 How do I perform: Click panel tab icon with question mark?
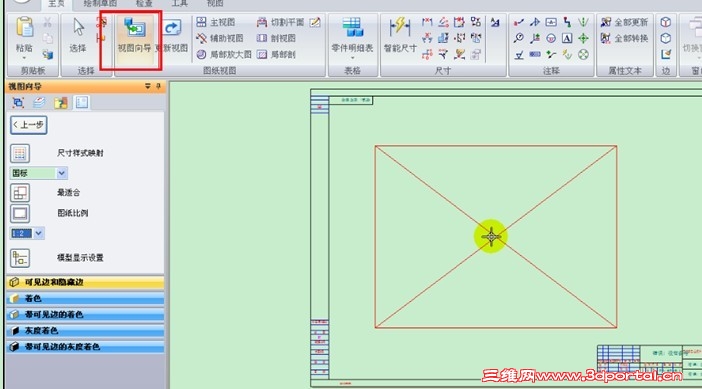(x=60, y=103)
